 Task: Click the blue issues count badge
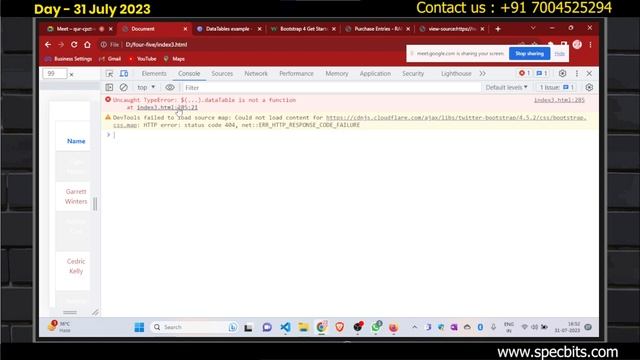542,73
